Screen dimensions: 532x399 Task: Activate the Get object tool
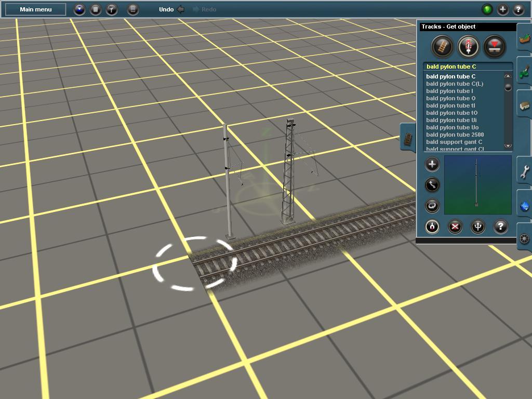point(432,227)
